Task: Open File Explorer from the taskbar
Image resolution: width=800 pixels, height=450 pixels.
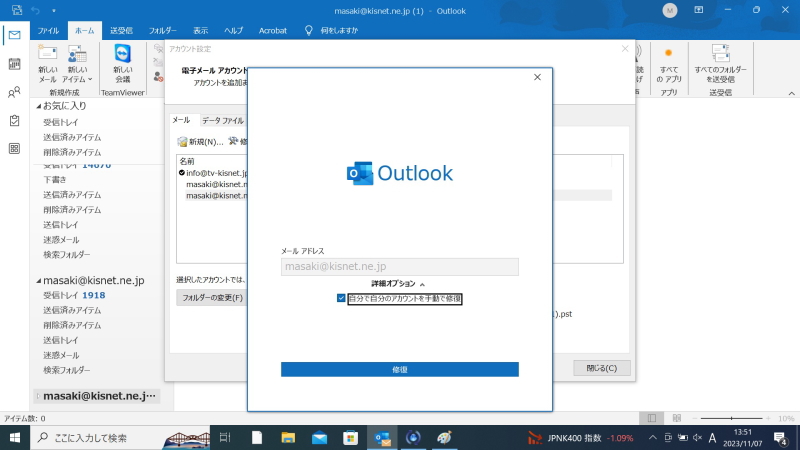Action: pos(288,438)
